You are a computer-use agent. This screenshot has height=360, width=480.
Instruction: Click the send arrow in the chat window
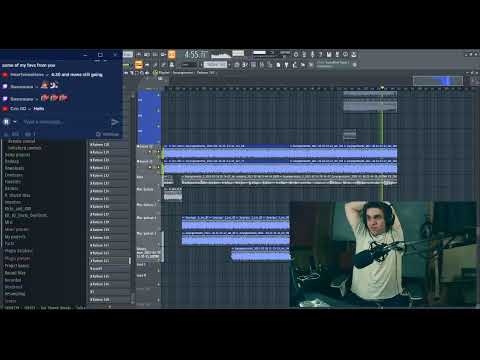[115, 122]
